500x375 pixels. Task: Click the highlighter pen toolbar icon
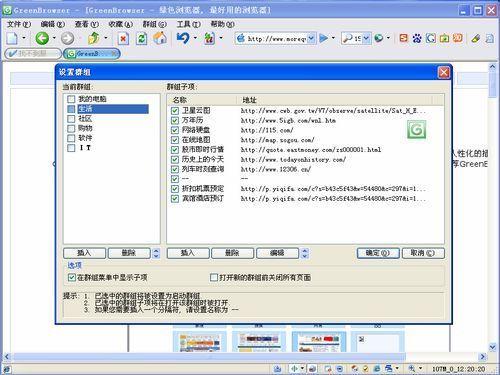pyautogui.click(x=476, y=38)
